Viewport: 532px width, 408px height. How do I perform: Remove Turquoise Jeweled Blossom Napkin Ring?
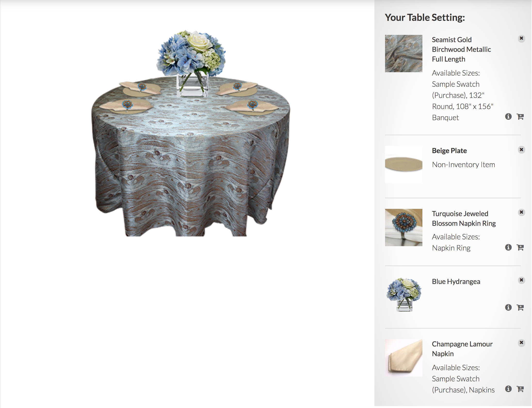coord(521,212)
